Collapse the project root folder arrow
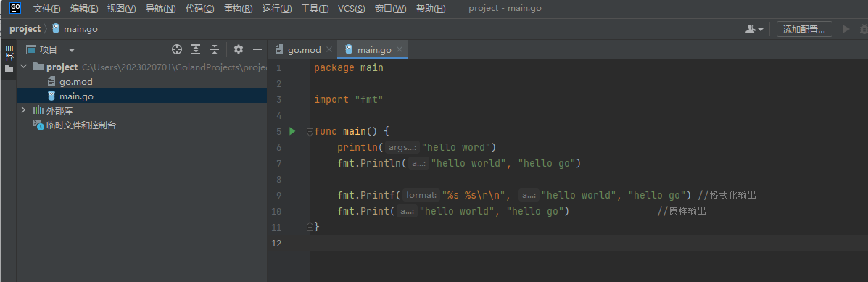This screenshot has height=282, width=868. (23, 67)
